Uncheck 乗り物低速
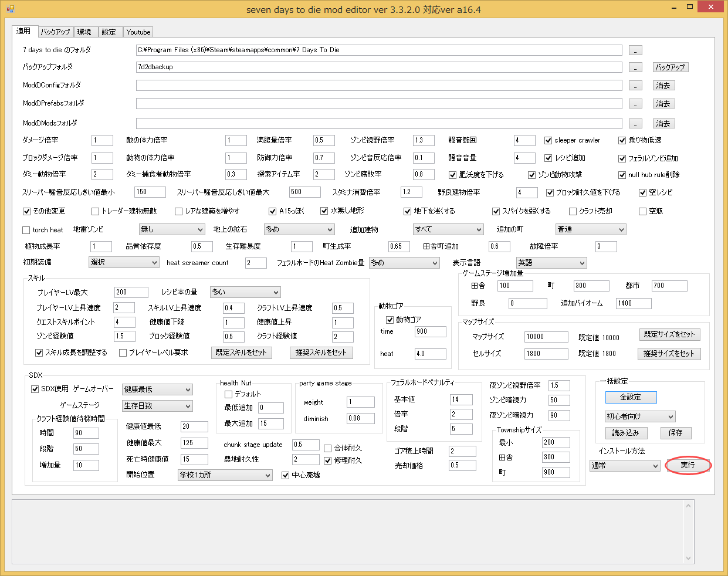This screenshot has height=576, width=728. coord(622,141)
